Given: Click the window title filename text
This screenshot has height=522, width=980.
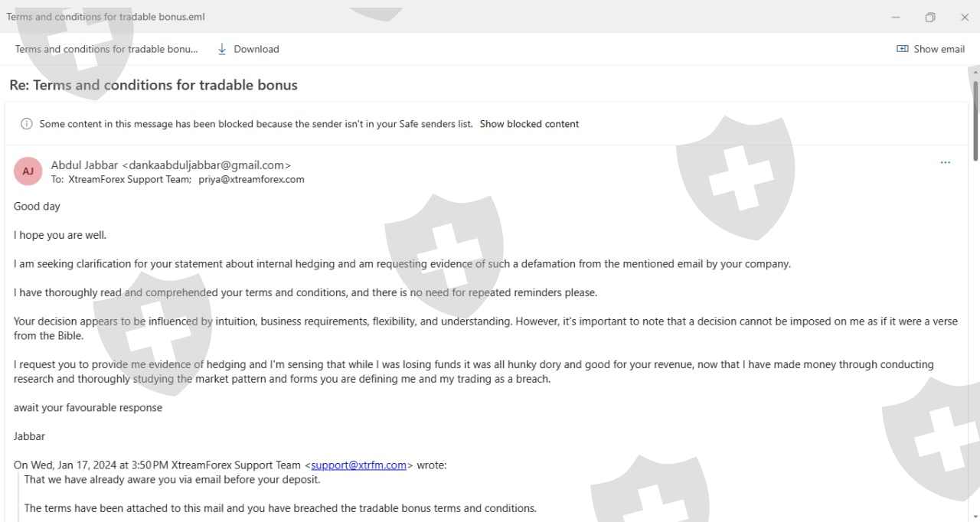Looking at the screenshot, I should coord(106,17).
